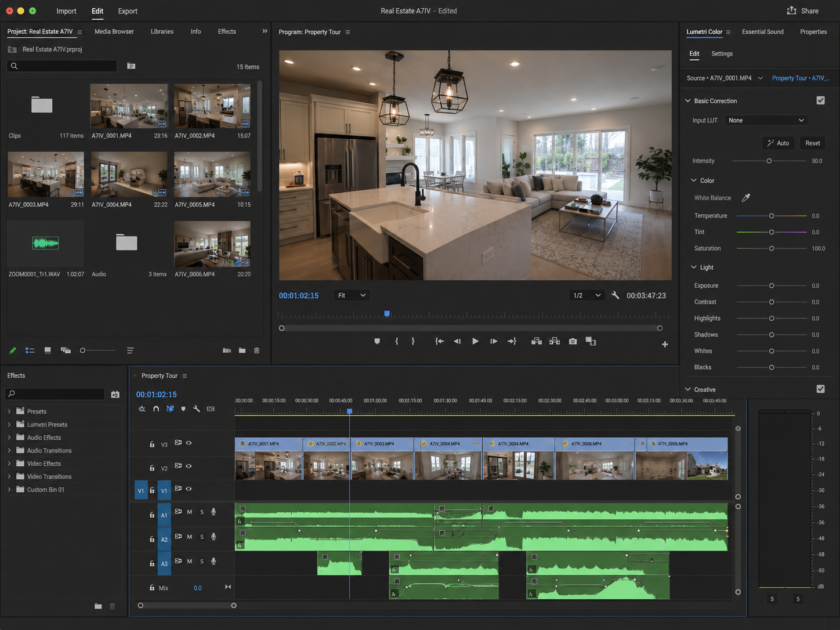The width and height of the screenshot is (840, 630).
Task: Open the Input LUT dropdown
Action: tap(766, 120)
